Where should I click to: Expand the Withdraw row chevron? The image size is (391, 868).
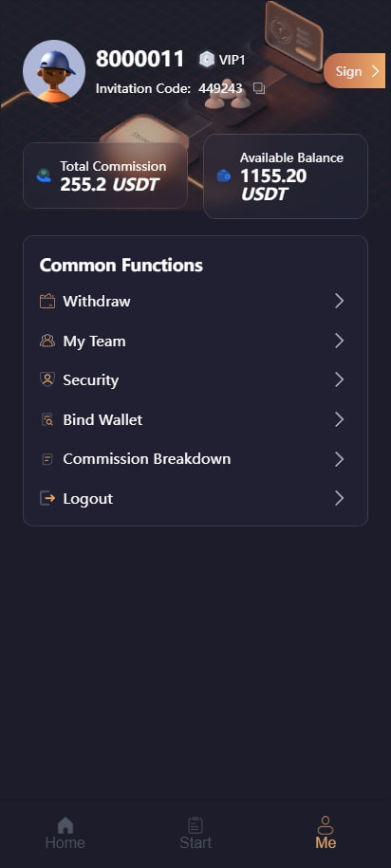(340, 301)
